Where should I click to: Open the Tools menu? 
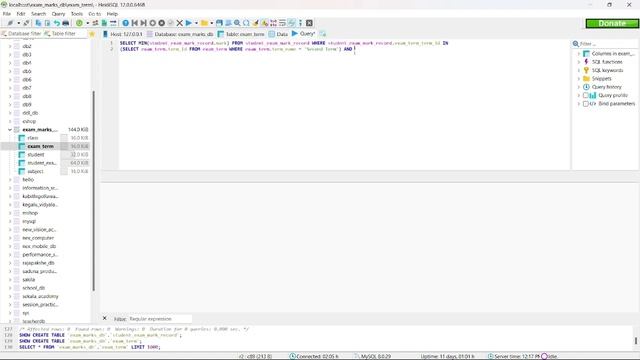(x=77, y=14)
